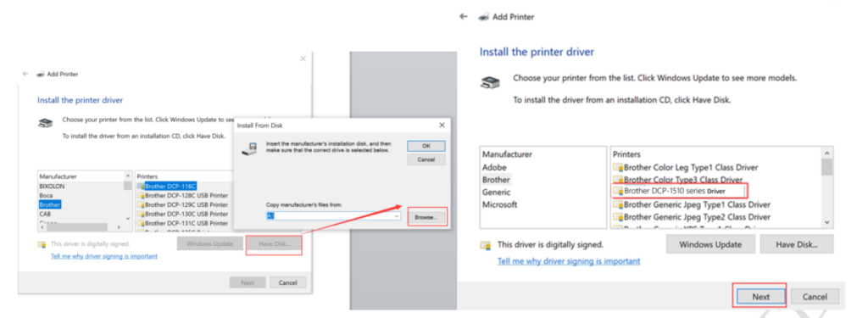Screen dimensions: 868x318
Task: Select Brother DCP-129C USB Printer
Action: (x=186, y=204)
